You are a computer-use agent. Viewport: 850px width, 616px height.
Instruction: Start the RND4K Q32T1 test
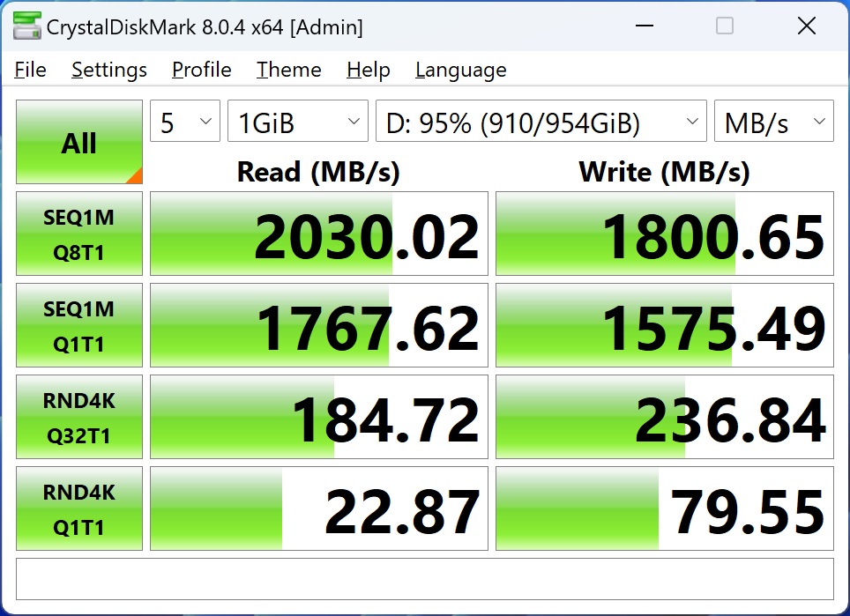coord(79,417)
